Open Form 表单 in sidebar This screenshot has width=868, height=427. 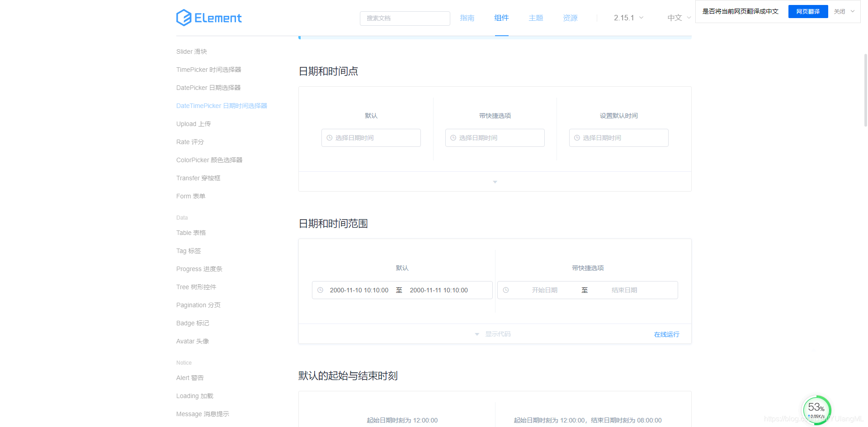coord(191,196)
